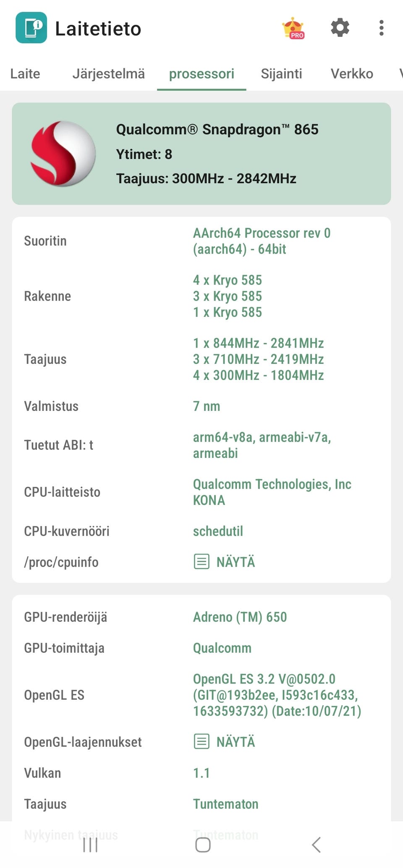Switch to the Järjestelmä tab

(x=108, y=74)
